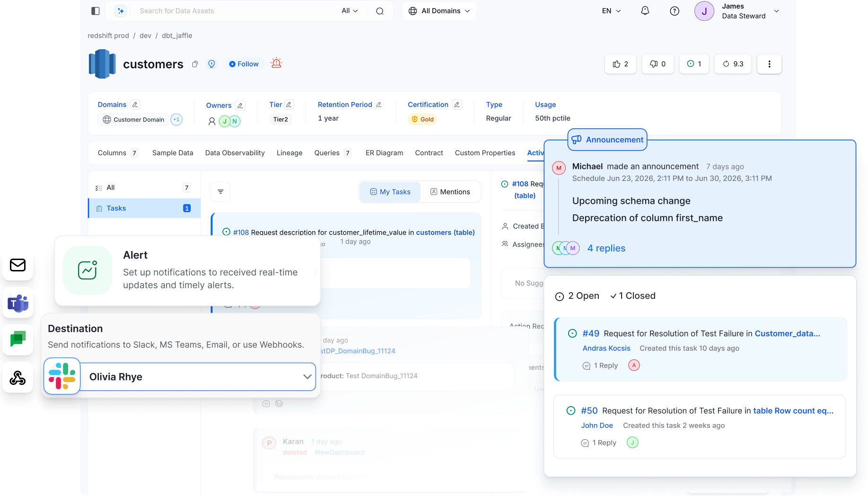Go to dbt_jaffle breadcrumb

tap(177, 35)
